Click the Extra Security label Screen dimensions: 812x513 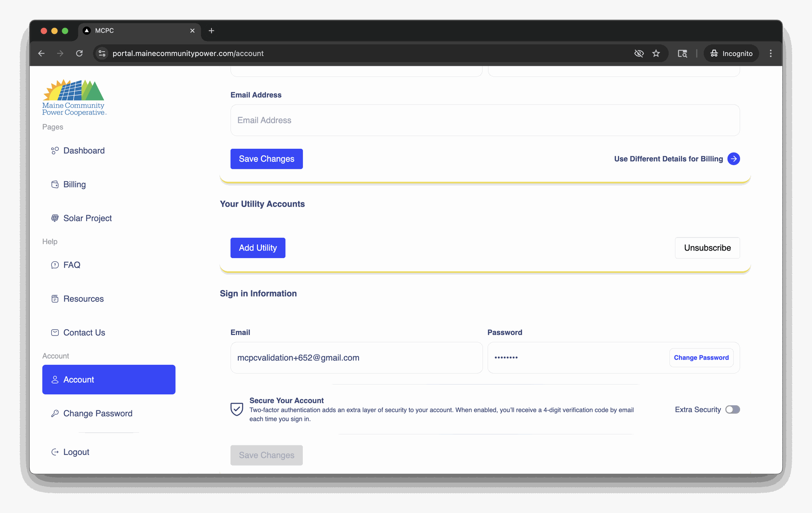[698, 409]
